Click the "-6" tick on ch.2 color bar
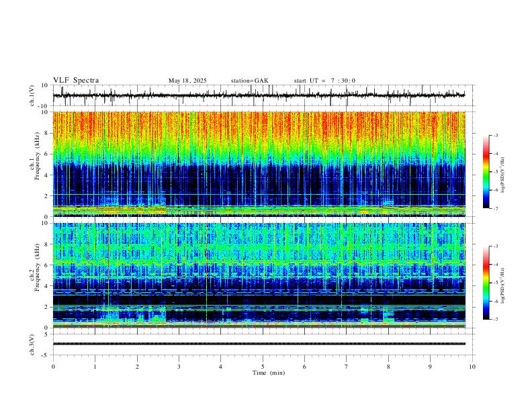 pos(496,301)
